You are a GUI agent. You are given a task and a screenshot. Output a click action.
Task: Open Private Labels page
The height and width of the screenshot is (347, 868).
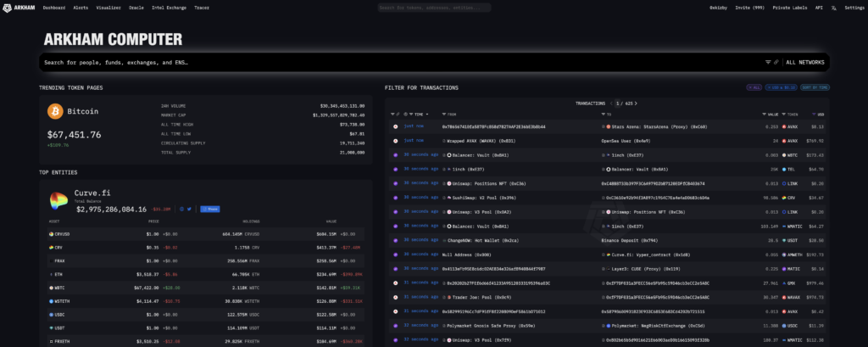point(790,8)
